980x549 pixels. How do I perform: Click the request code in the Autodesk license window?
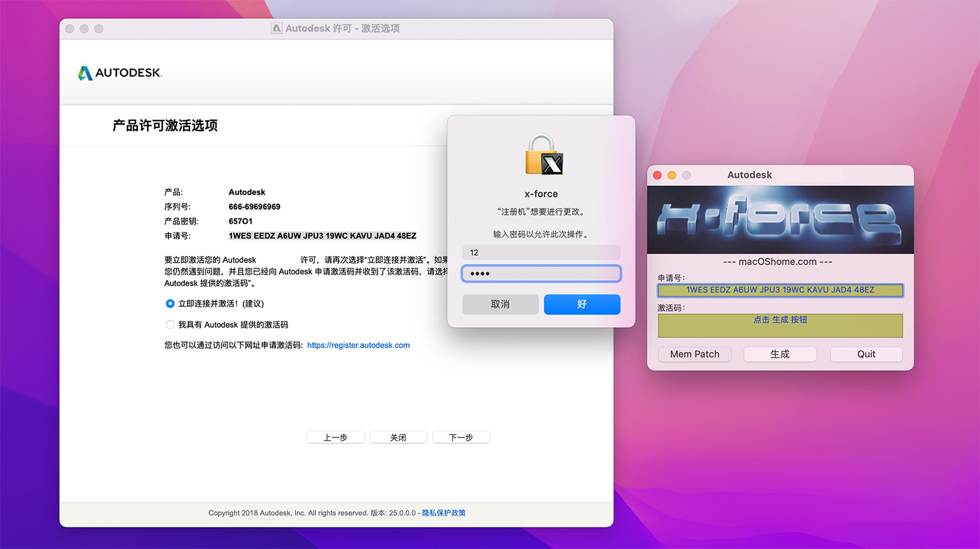point(322,236)
